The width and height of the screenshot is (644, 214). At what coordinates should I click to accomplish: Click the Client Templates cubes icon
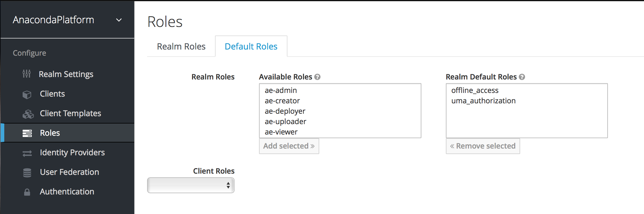tap(28, 114)
